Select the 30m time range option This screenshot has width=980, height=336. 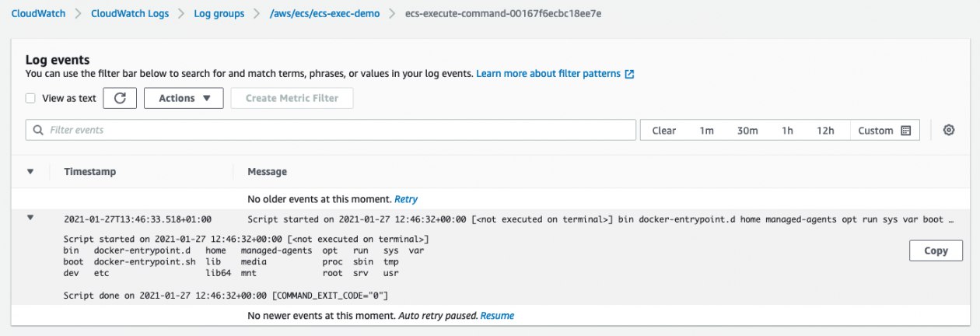coord(747,131)
